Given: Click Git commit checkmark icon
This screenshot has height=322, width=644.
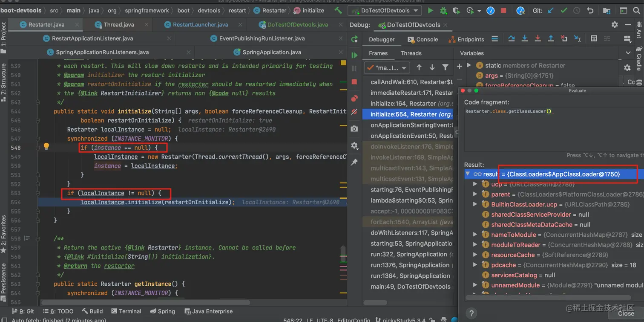Looking at the screenshot, I should (563, 10).
